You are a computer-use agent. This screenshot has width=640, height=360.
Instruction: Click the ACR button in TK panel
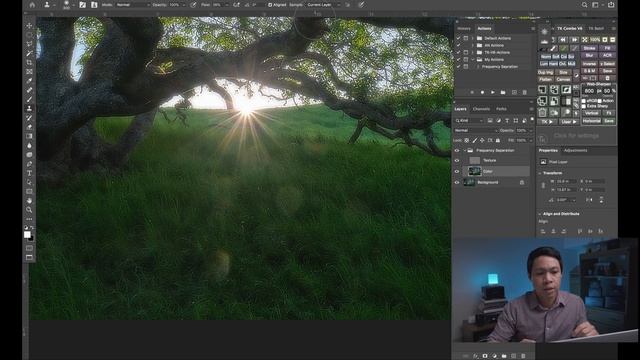[607, 56]
